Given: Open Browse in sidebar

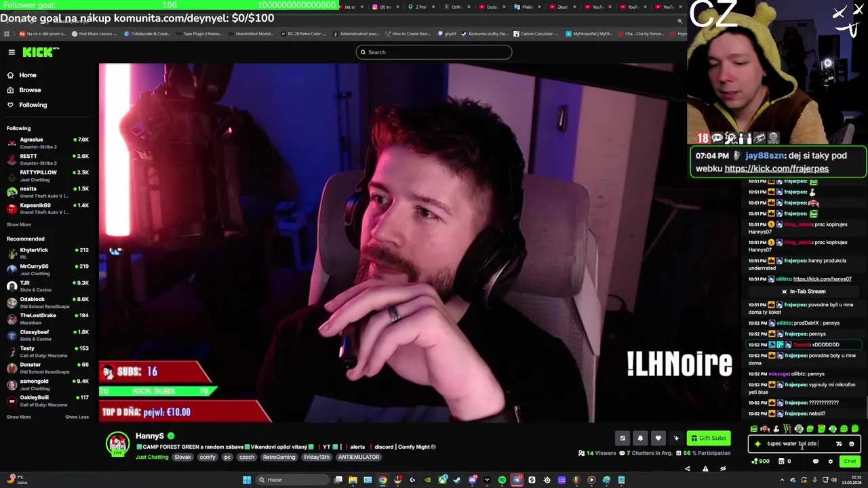Looking at the screenshot, I should (24, 90).
